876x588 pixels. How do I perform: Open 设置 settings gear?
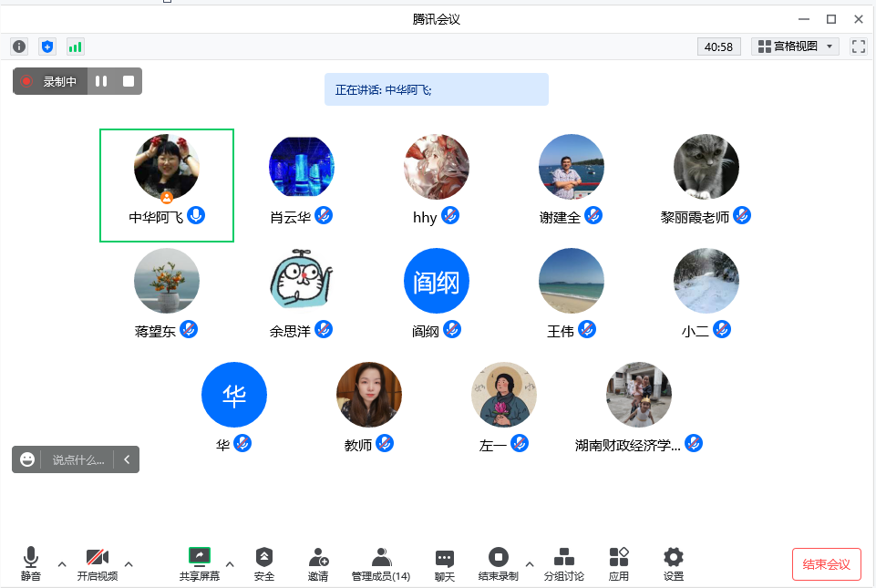(674, 562)
